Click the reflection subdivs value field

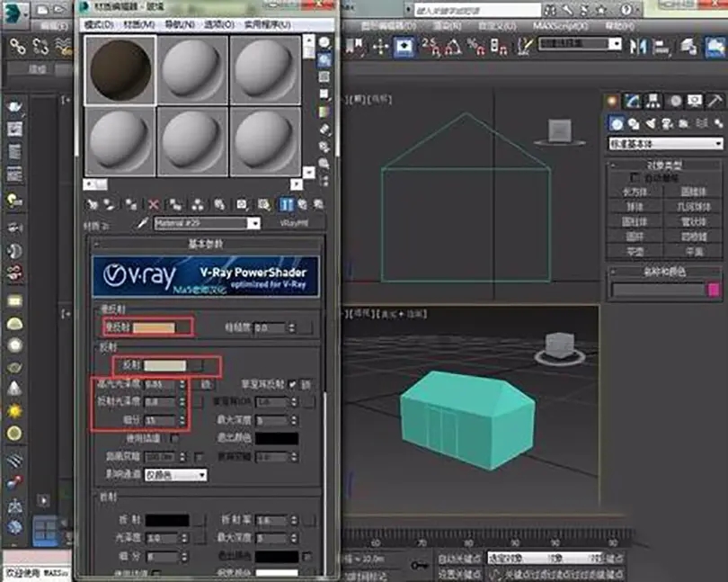pos(161,421)
